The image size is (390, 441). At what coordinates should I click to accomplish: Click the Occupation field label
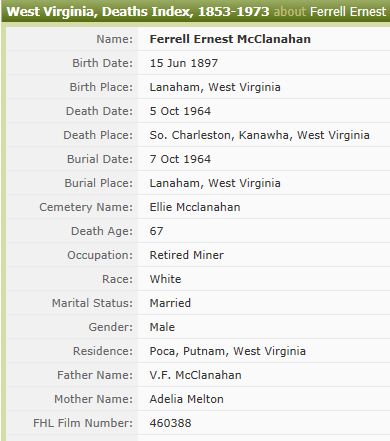pos(100,255)
